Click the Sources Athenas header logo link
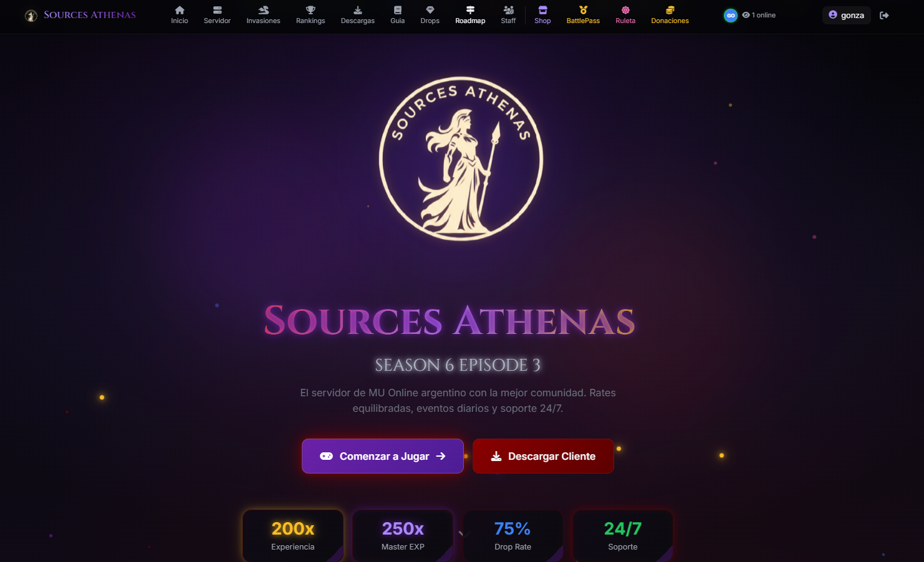The image size is (924, 562). pyautogui.click(x=80, y=15)
